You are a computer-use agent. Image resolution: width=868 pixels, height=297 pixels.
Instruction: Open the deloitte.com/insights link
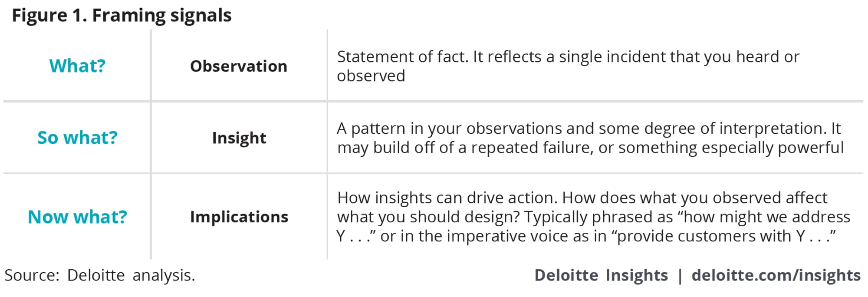[776, 275]
